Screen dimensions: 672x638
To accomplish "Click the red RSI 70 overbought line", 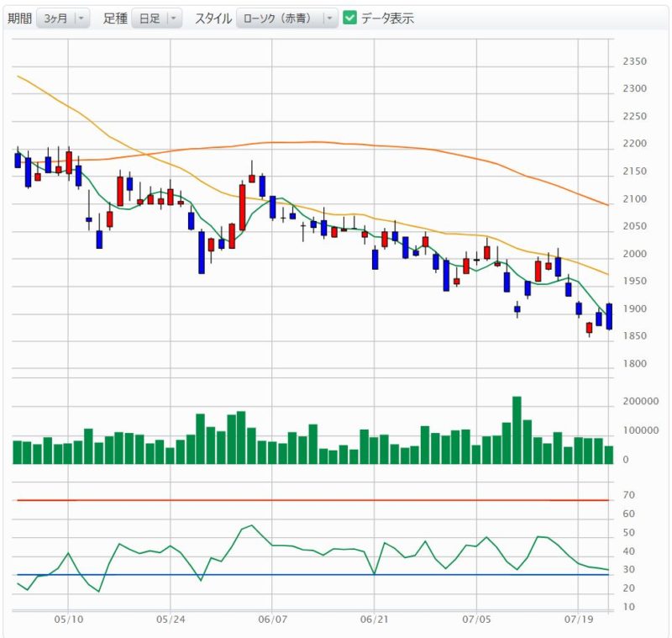I will (x=312, y=500).
